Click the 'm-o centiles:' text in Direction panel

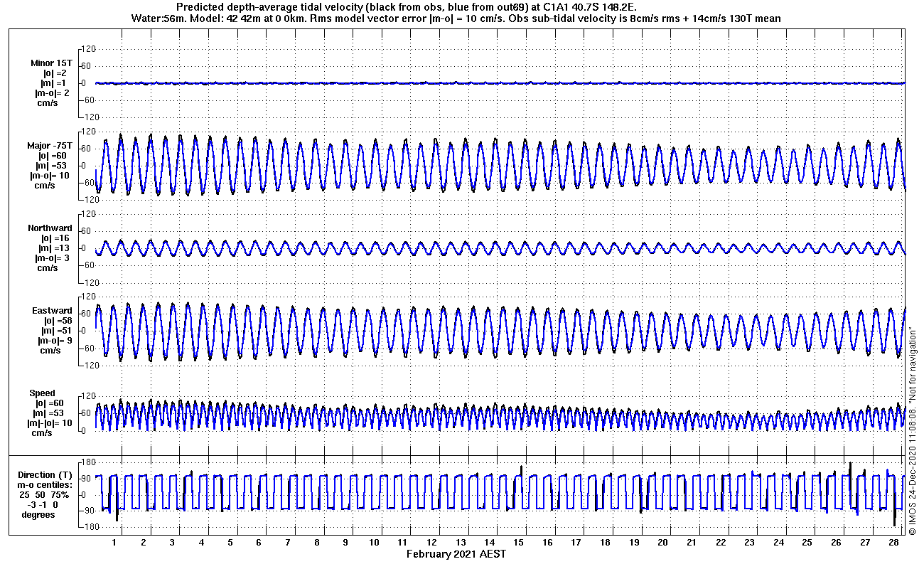(45, 484)
